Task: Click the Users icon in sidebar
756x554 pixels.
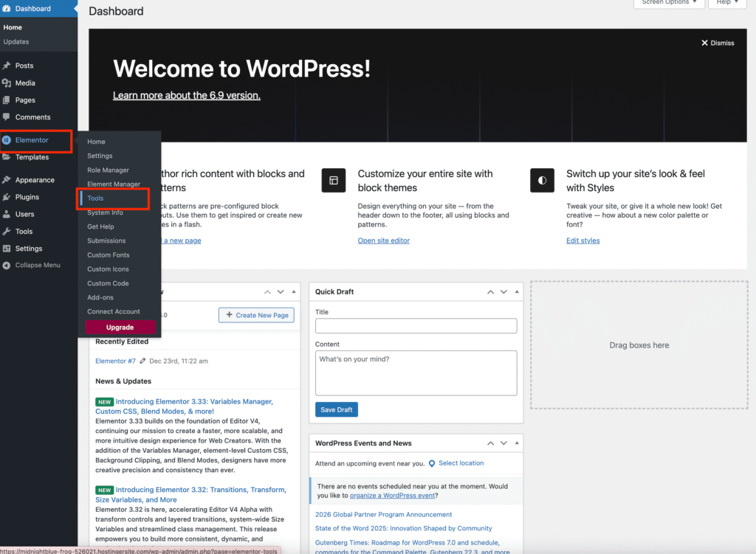Action: pos(7,214)
